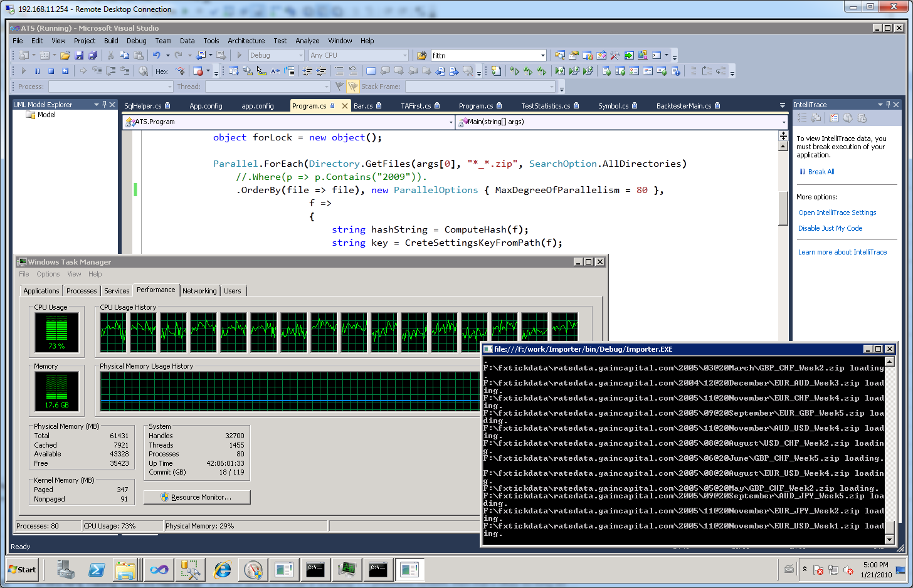
Task: Open the Toolbox via crossed-tools toolbar icon
Action: pos(615,55)
